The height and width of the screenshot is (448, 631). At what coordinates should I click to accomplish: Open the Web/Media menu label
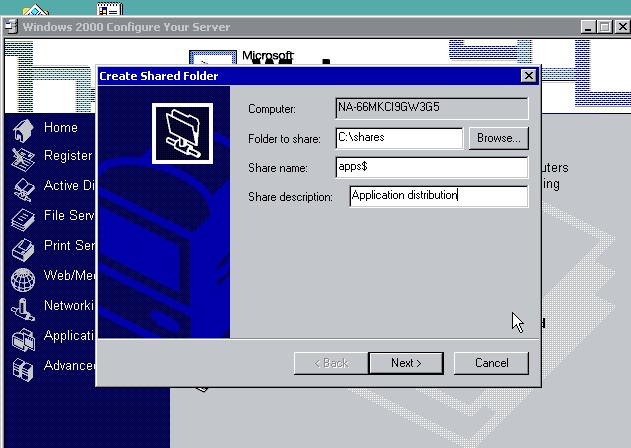coord(69,275)
